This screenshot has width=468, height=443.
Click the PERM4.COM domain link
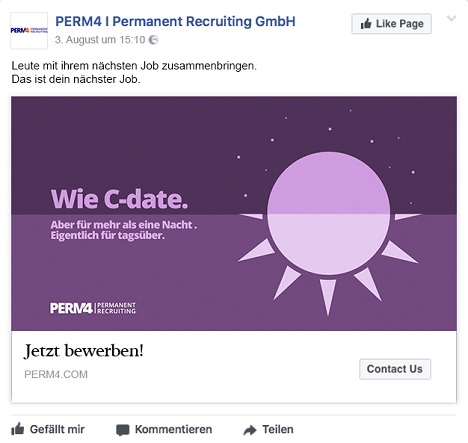click(x=56, y=374)
